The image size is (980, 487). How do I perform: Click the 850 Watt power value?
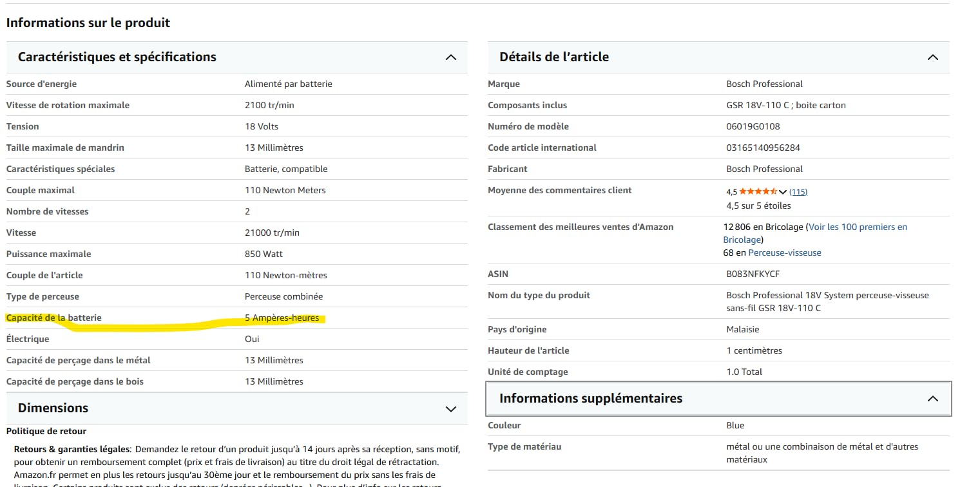(x=264, y=254)
